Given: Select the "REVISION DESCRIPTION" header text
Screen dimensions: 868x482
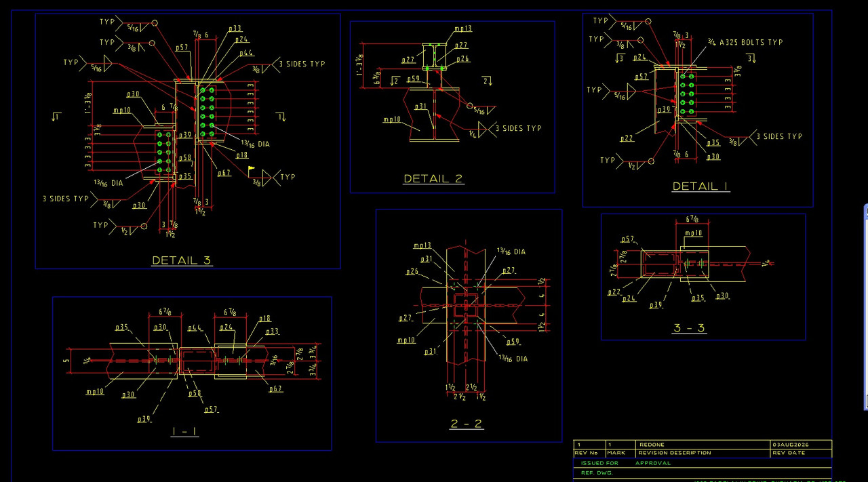Looking at the screenshot, I should click(x=675, y=453).
